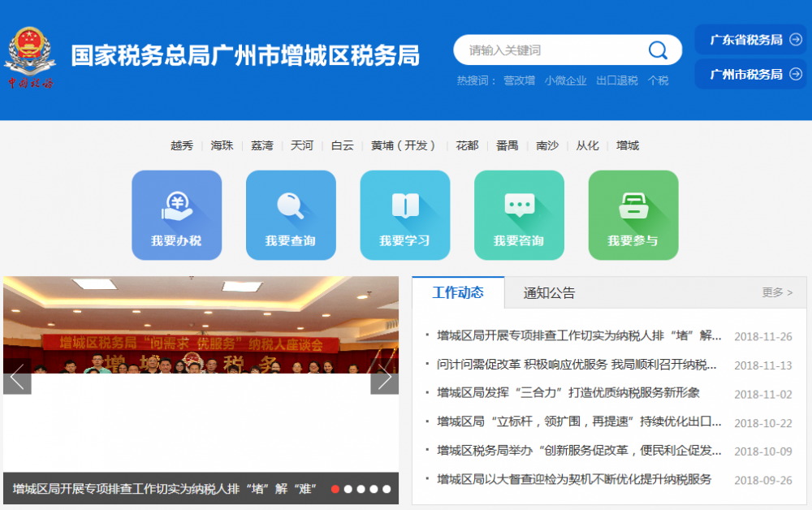Click the carousel previous arrow
Image resolution: width=812 pixels, height=510 pixels.
pos(16,377)
